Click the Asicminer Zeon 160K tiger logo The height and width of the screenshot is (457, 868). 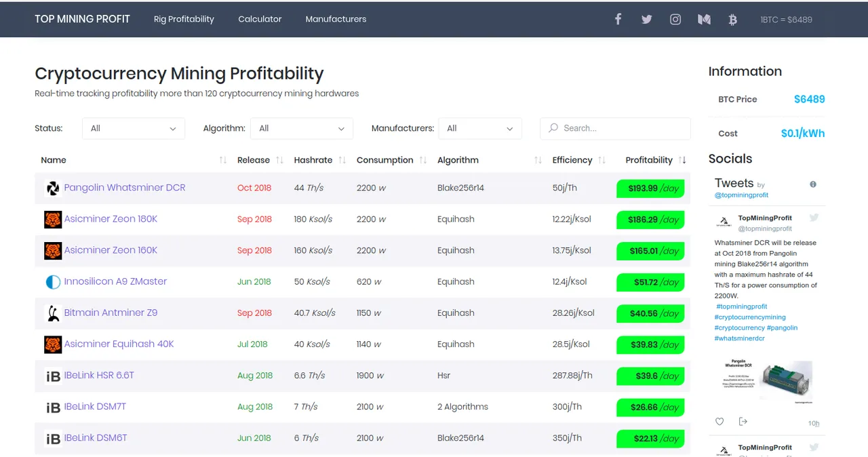coord(53,250)
